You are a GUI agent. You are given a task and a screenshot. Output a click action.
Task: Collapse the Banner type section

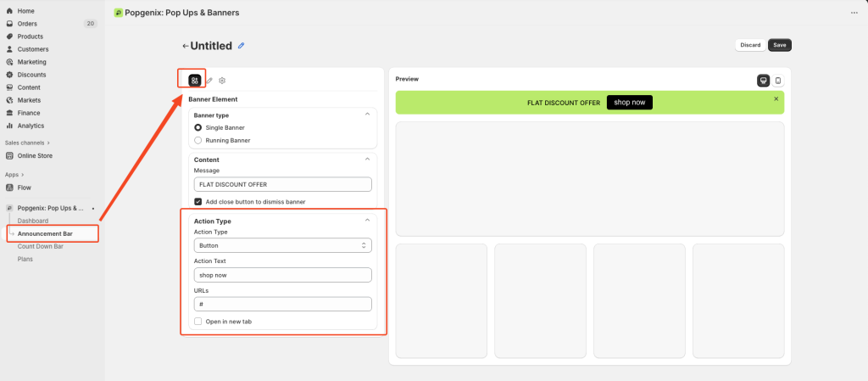367,114
